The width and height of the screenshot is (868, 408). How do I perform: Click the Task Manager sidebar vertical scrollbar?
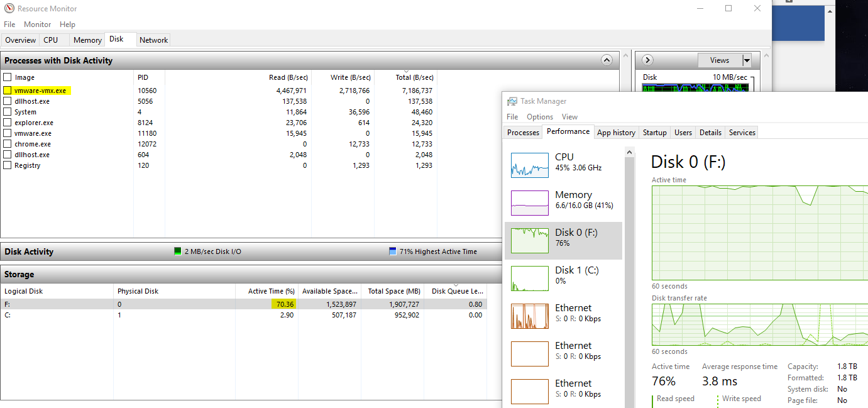tap(630, 277)
